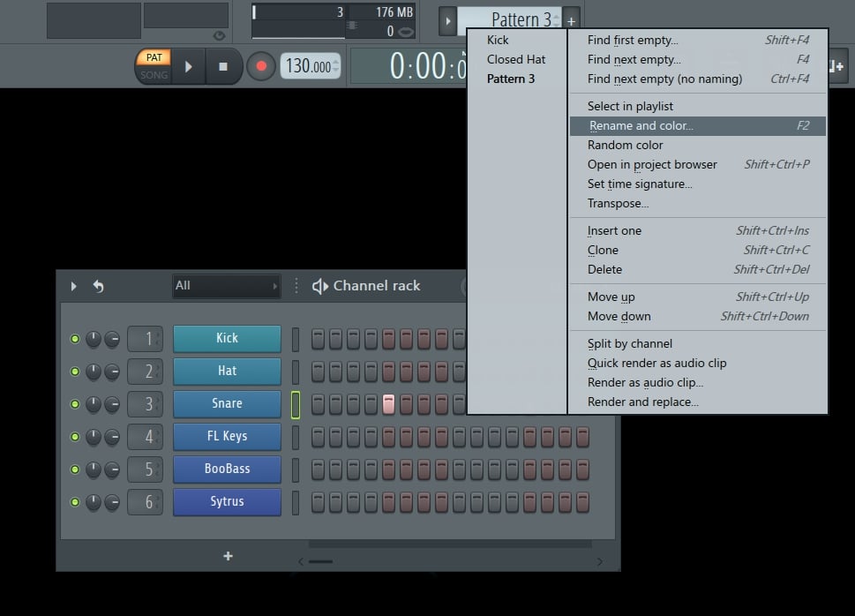Open the Kick channel button
The image size is (855, 616).
coord(227,338)
